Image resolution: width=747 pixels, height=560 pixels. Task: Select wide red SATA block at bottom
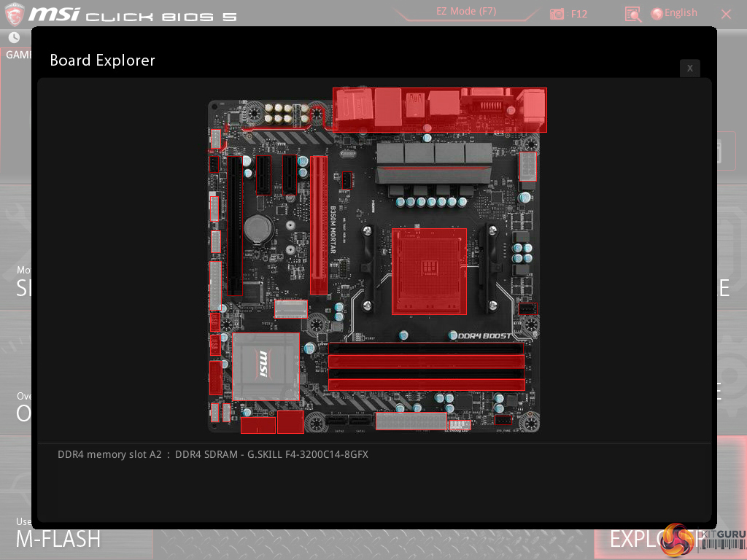pyautogui.click(x=258, y=425)
